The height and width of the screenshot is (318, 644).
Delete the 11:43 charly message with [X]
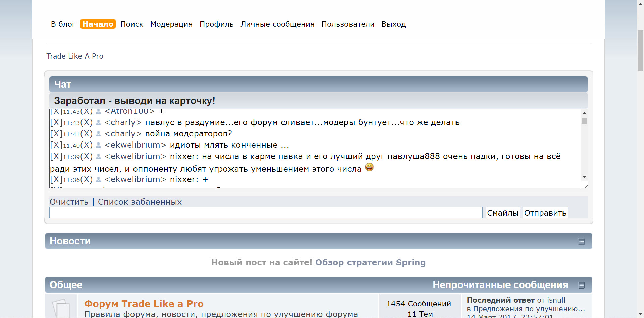pyautogui.click(x=56, y=122)
